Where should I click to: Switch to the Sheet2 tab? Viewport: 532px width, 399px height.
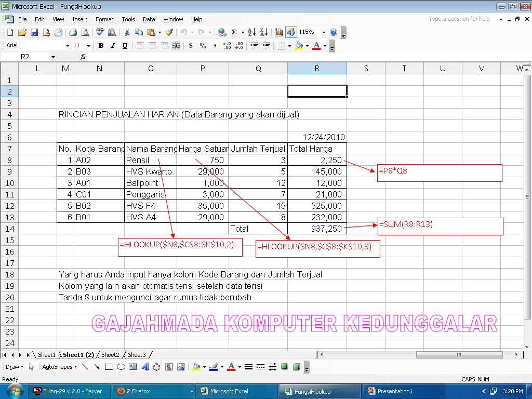pyautogui.click(x=110, y=355)
